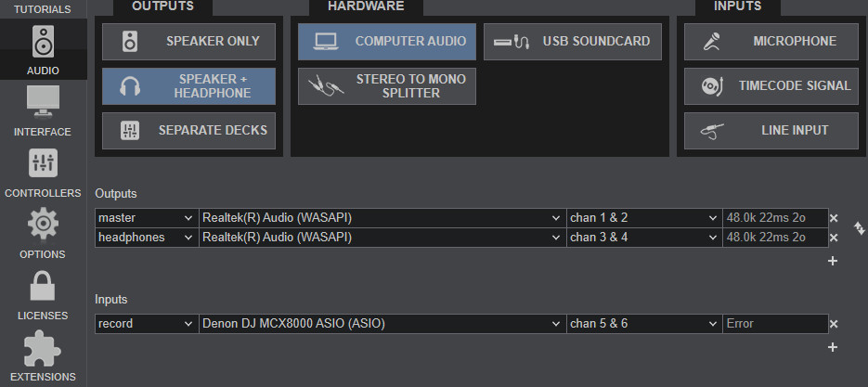Image resolution: width=868 pixels, height=387 pixels.
Task: Click the Error status field
Action: coord(775,324)
